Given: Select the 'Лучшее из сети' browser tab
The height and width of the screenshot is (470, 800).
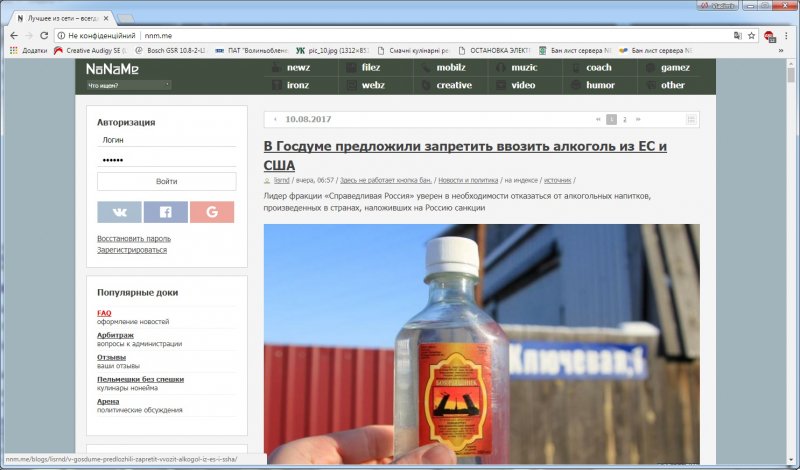Looking at the screenshot, I should [62, 18].
